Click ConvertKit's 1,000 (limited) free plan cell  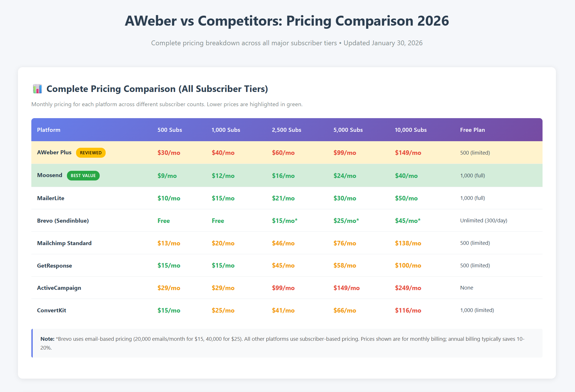tap(477, 310)
